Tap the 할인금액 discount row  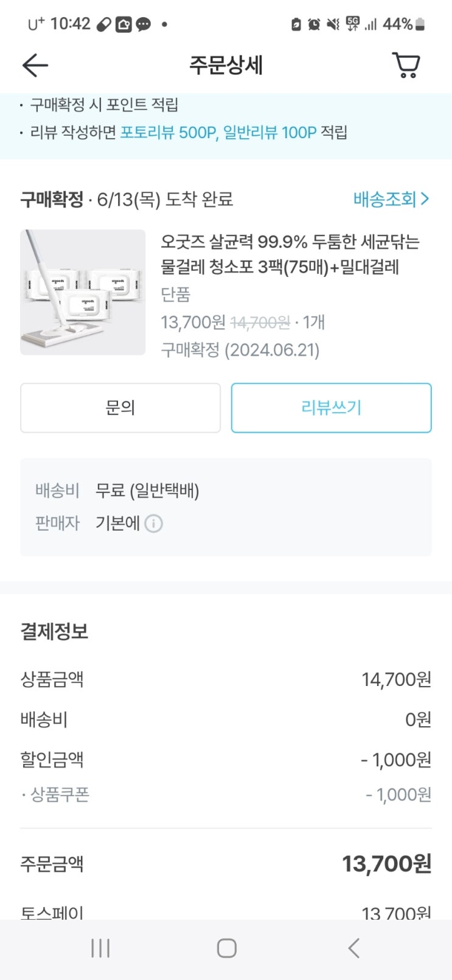226,760
